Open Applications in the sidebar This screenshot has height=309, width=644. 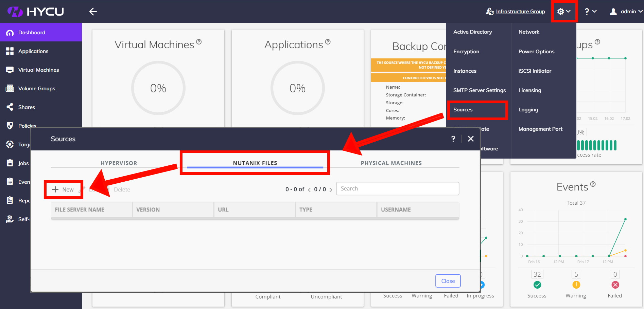(x=41, y=51)
